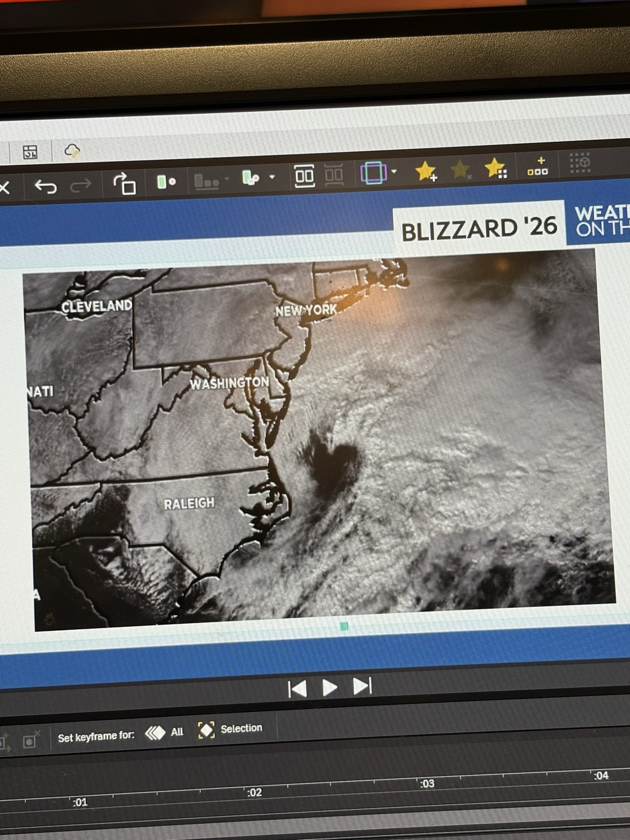The width and height of the screenshot is (630, 840).
Task: Click the rotate square arrow icon
Action: [125, 184]
